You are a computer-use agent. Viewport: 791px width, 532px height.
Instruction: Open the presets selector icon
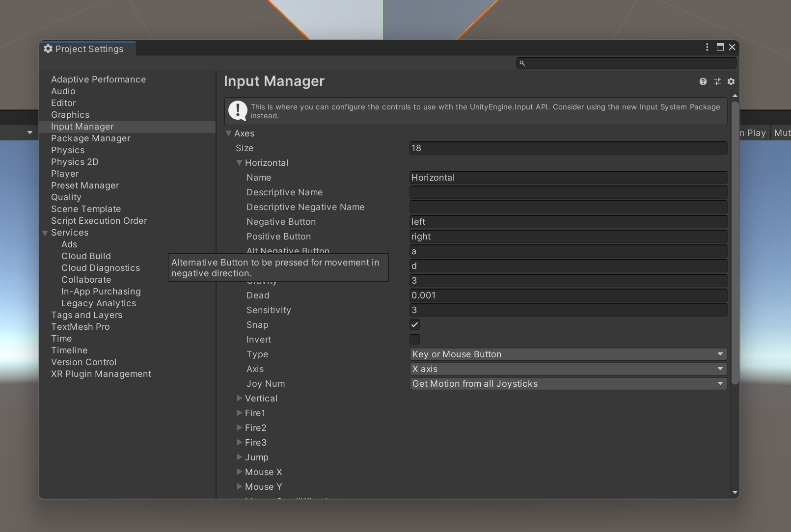717,81
